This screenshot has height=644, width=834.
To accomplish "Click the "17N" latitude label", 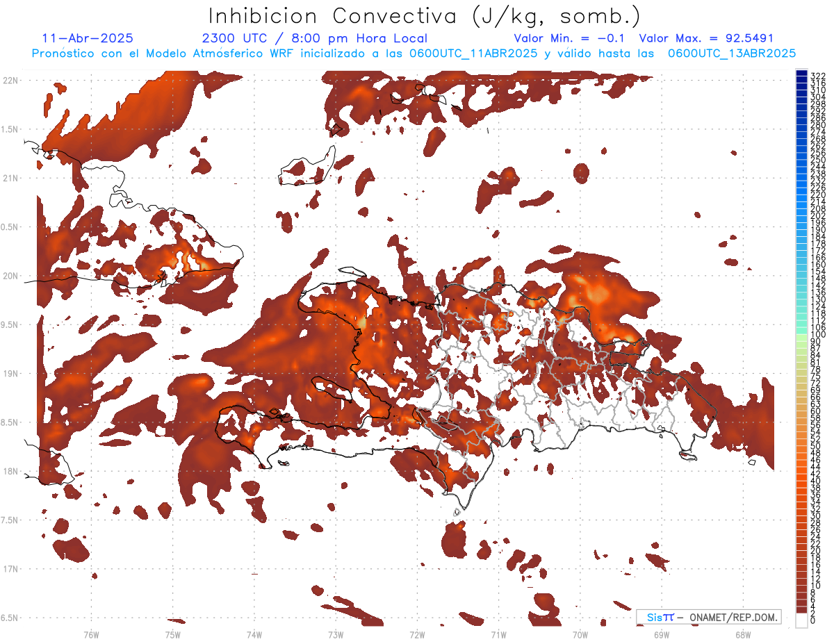I will tap(10, 569).
